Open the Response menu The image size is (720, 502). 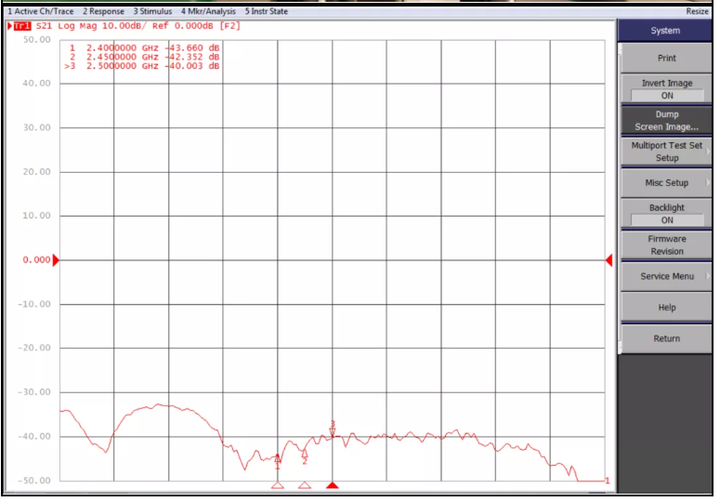click(103, 11)
